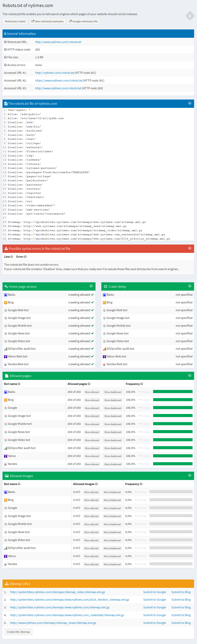Click green checkmark for Baidu crawling allowed
The height and width of the screenshot is (644, 197).
point(93,295)
